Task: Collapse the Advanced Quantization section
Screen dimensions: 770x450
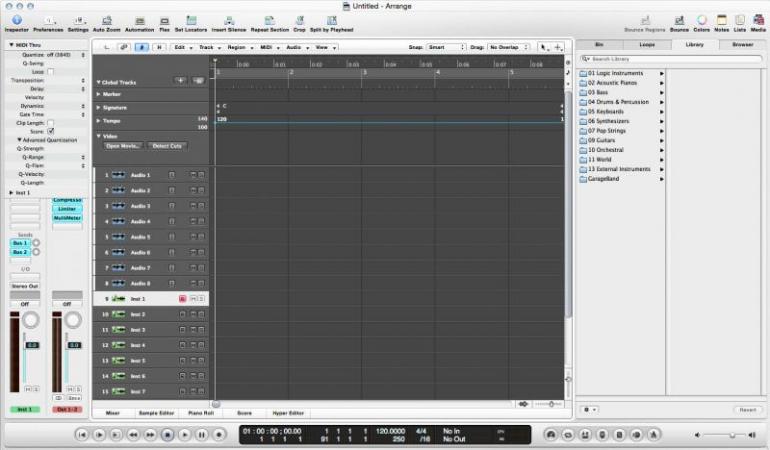Action: click(x=19, y=140)
